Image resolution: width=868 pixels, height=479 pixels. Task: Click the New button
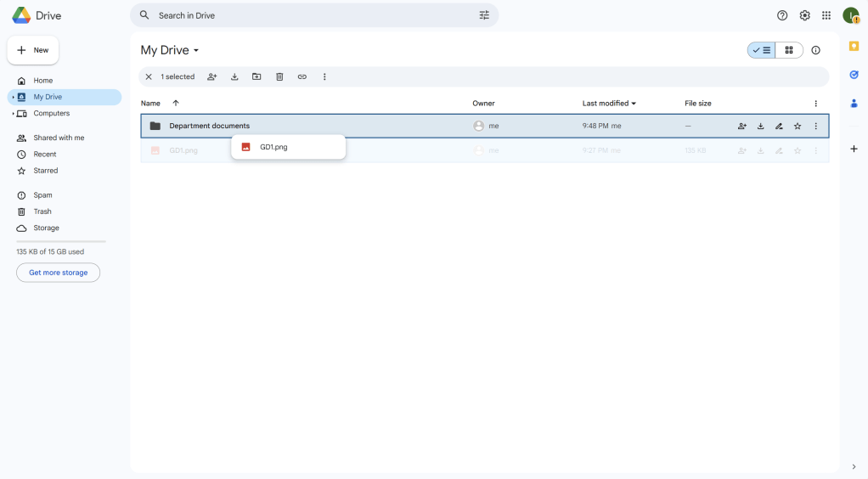[x=33, y=50]
